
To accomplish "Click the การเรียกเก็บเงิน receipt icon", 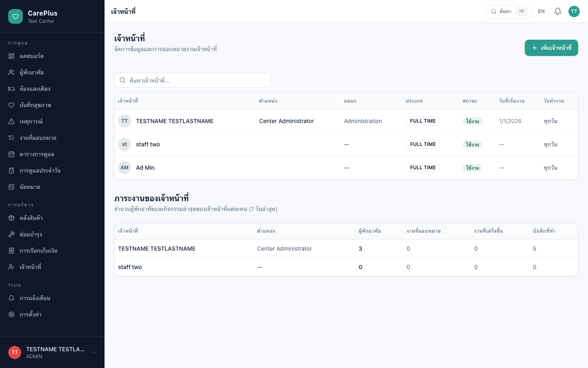I will pyautogui.click(x=11, y=251).
